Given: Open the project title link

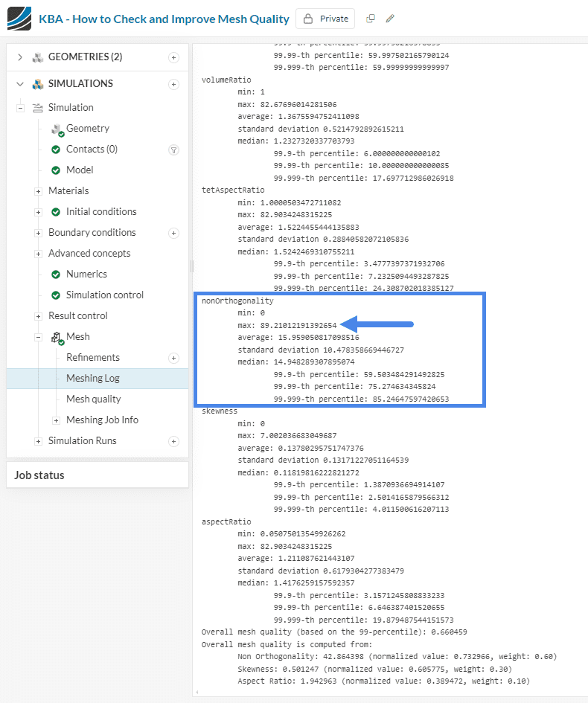Looking at the screenshot, I should 164,19.
